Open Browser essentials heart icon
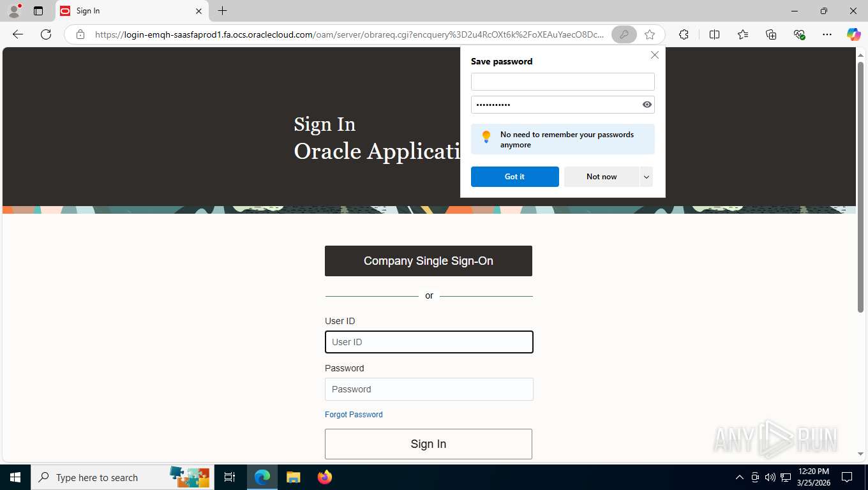 799,34
